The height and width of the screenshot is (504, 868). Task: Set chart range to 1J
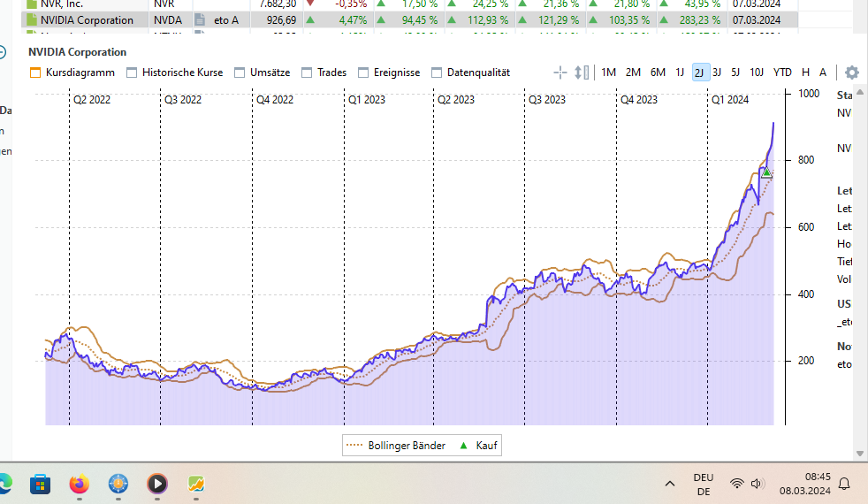click(x=680, y=73)
